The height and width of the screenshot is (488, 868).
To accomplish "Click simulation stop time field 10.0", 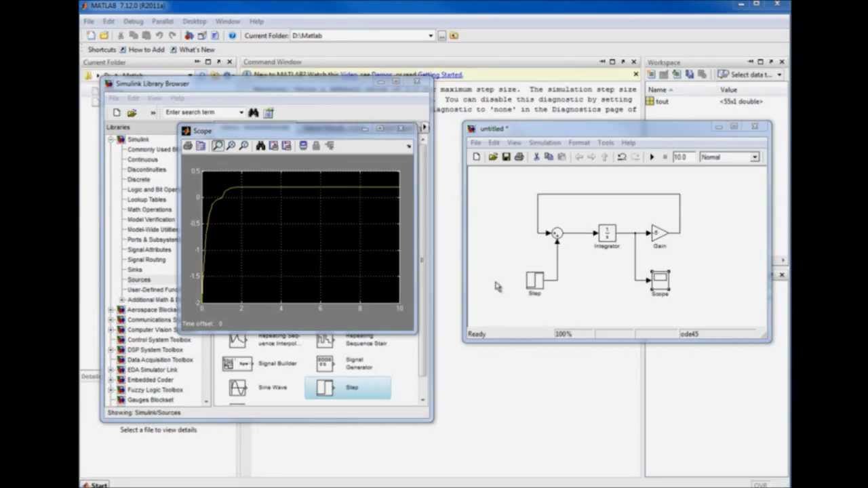I will [x=683, y=157].
